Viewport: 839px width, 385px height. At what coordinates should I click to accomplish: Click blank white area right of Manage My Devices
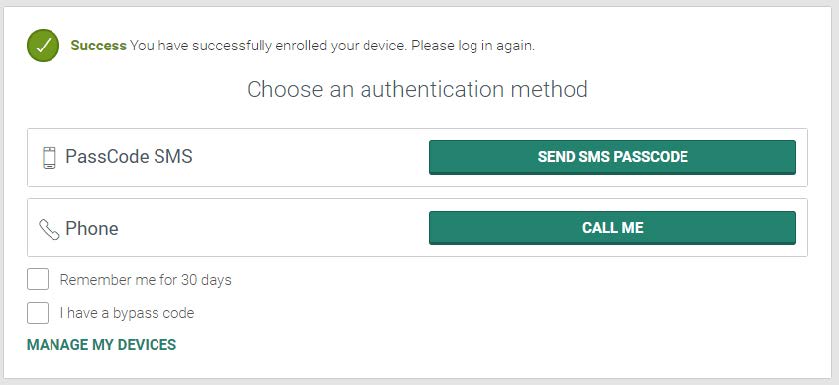482,345
